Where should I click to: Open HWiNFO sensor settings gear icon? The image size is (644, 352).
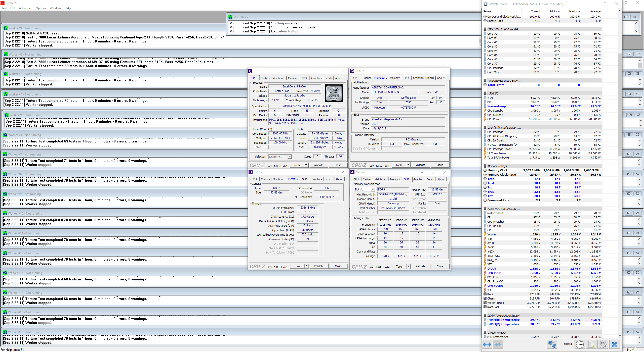[602, 344]
